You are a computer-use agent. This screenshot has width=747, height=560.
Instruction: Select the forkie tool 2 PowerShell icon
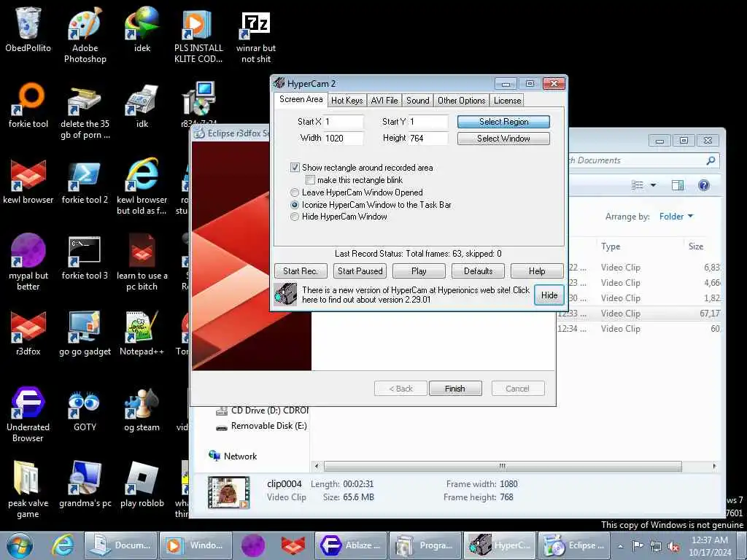point(85,182)
